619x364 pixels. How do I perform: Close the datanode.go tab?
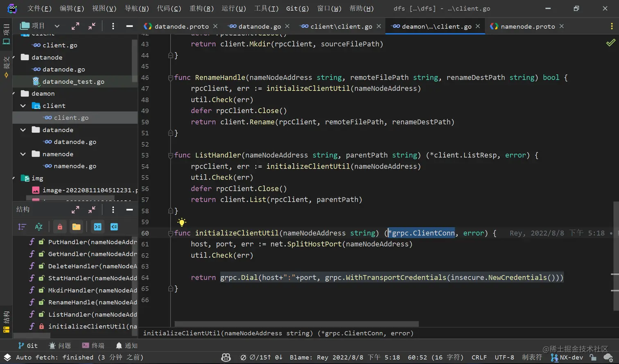tap(287, 26)
